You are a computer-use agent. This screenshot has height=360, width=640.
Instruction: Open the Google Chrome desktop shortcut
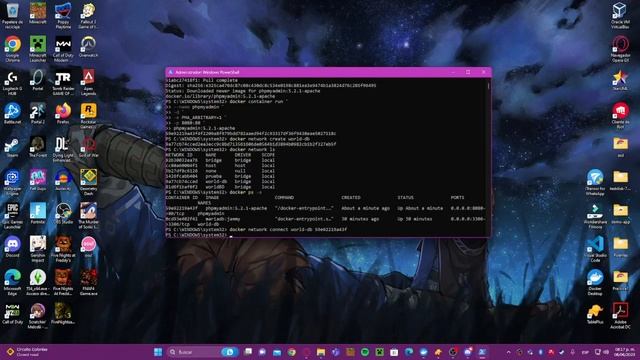tap(13, 49)
